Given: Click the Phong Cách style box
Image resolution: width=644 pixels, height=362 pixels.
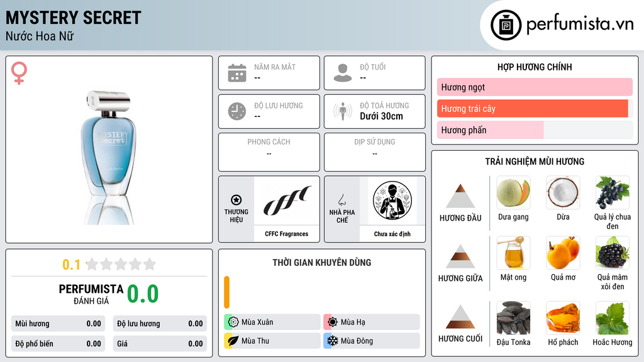Looking at the screenshot, I should 269,152.
